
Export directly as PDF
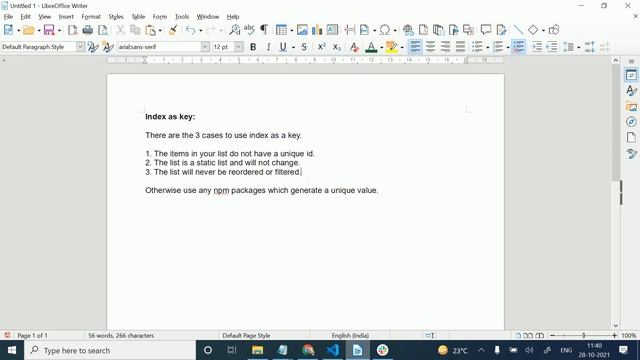[72, 30]
